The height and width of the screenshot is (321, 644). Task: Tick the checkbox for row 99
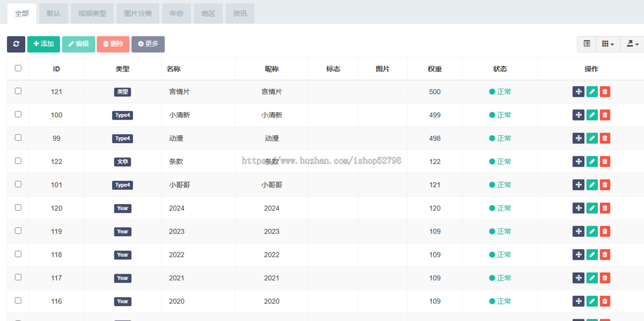[x=18, y=138]
